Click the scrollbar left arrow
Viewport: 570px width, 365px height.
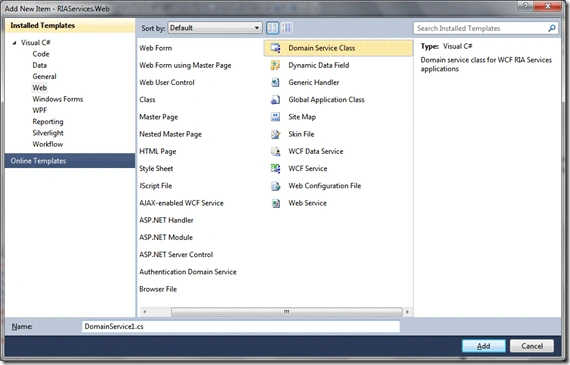[145, 312]
